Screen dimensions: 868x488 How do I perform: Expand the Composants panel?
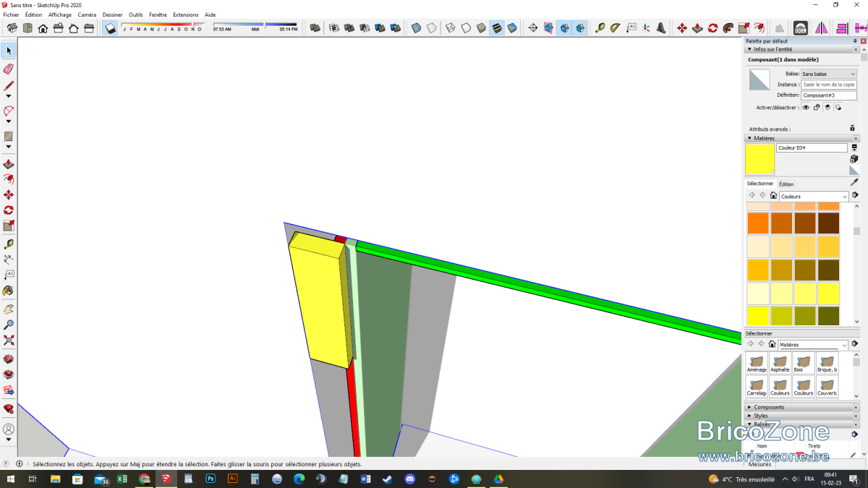coord(769,407)
